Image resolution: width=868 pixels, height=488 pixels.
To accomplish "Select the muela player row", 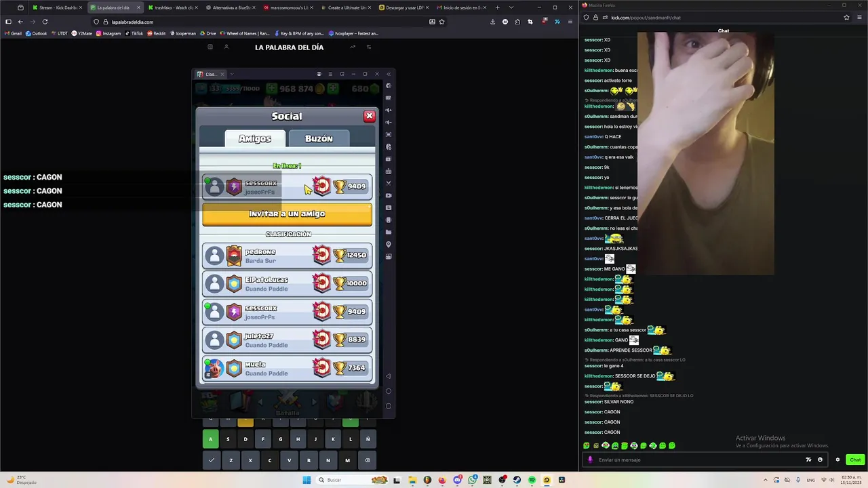I will point(287,368).
